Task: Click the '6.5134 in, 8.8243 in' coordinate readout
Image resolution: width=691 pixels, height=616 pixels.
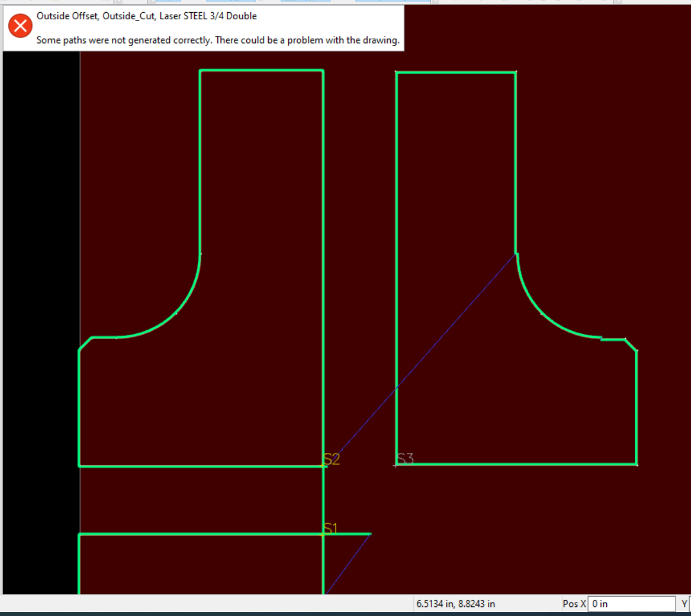Action: click(456, 604)
